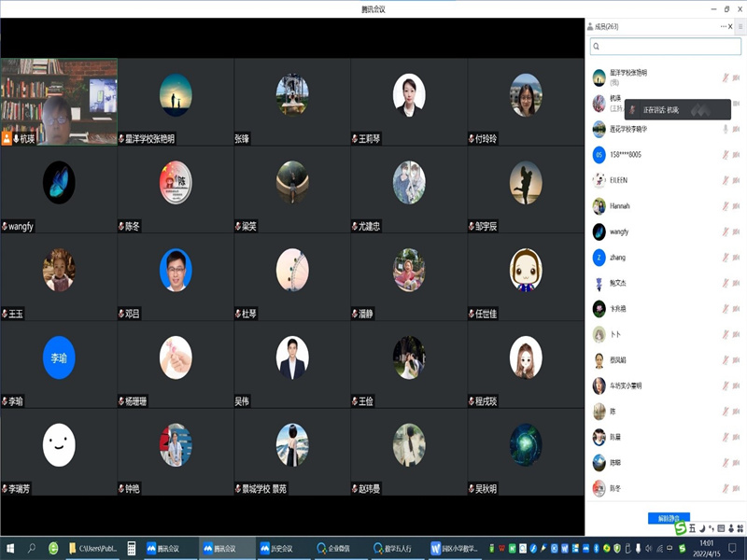This screenshot has width=747, height=560.
Task: Select member 158****8005 in the list
Action: point(666,154)
